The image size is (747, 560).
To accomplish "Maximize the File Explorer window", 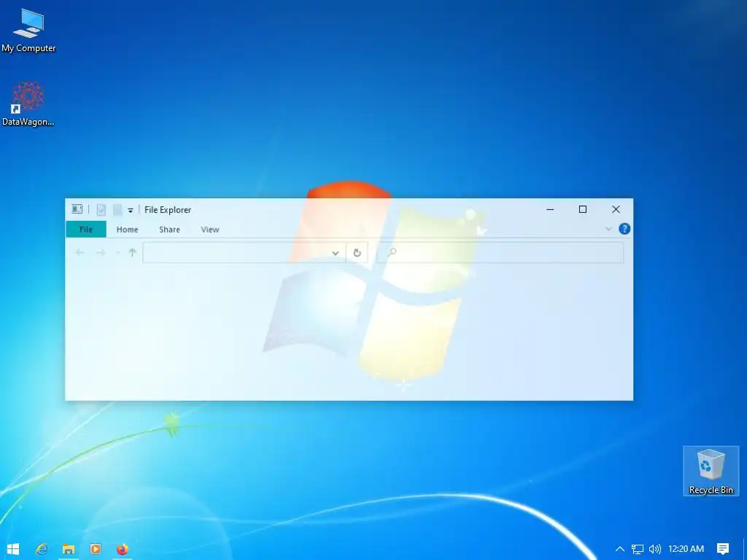I will [583, 209].
